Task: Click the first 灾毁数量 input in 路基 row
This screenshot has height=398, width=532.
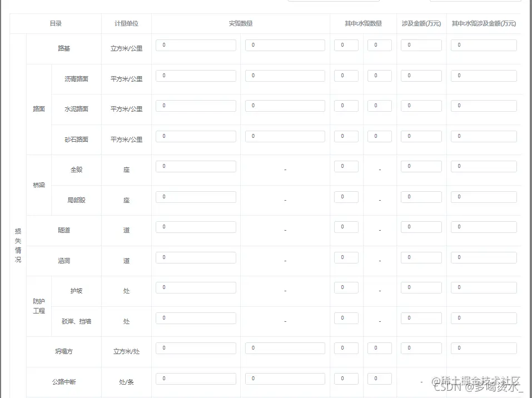Action: click(x=196, y=45)
